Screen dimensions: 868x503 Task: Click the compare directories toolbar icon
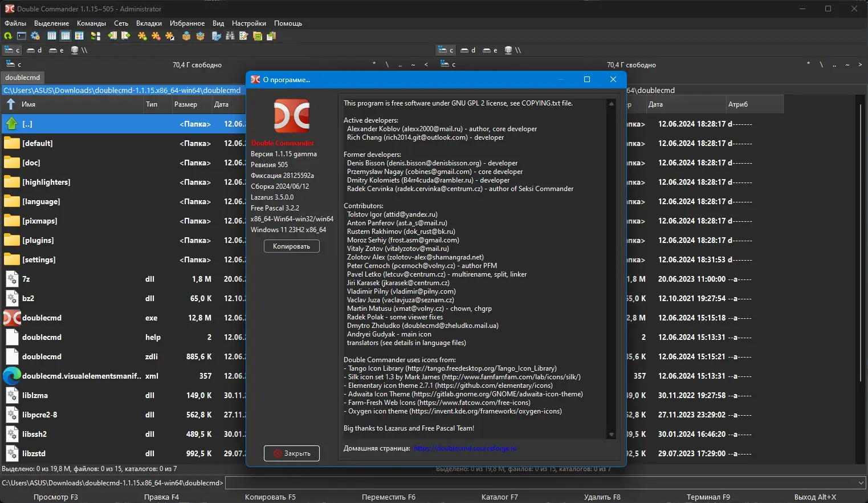tap(95, 36)
